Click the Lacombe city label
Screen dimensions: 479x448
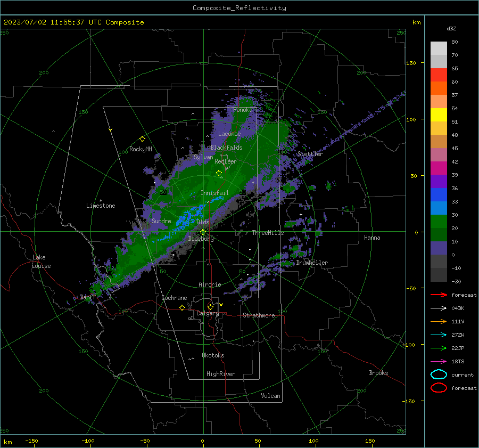click(x=229, y=134)
